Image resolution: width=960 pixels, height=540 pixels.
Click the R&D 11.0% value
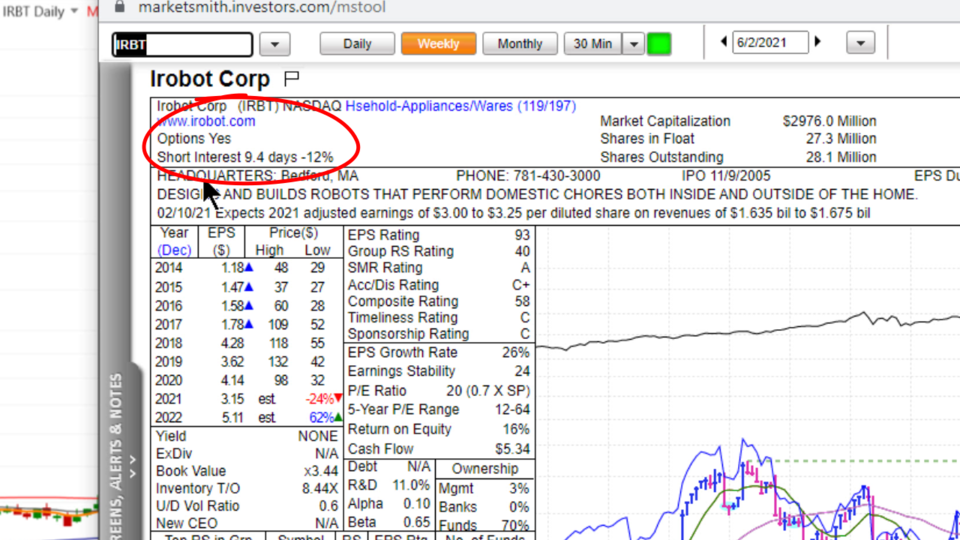click(x=411, y=486)
